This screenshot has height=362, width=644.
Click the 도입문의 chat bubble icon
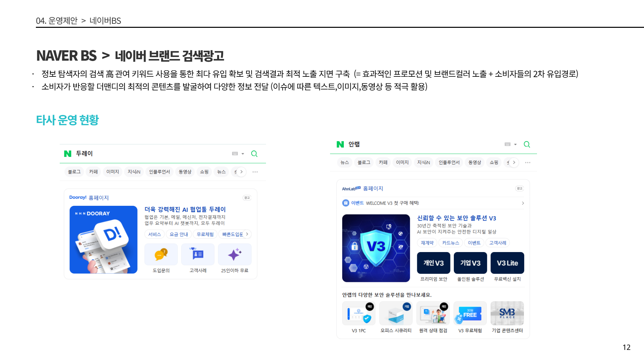point(161,255)
